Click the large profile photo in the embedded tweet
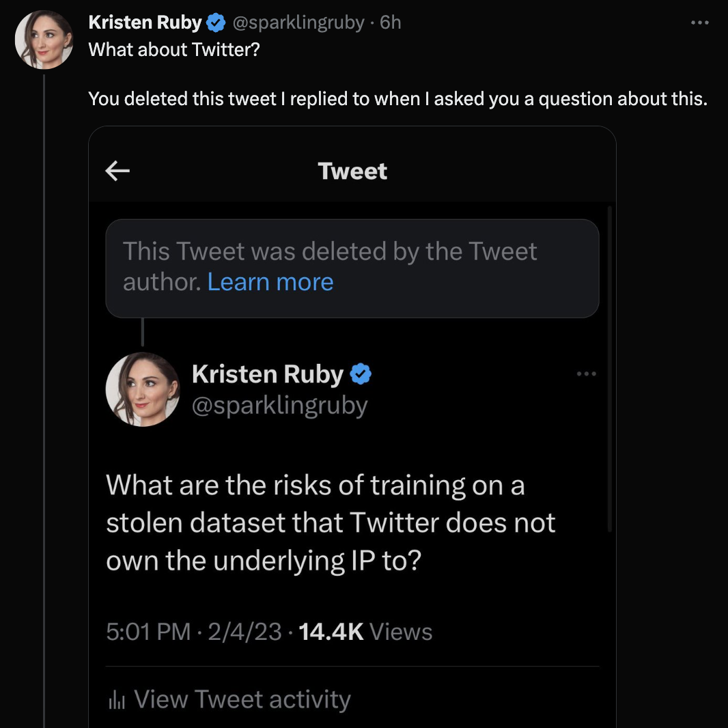Viewport: 728px width, 728px height. [142, 389]
